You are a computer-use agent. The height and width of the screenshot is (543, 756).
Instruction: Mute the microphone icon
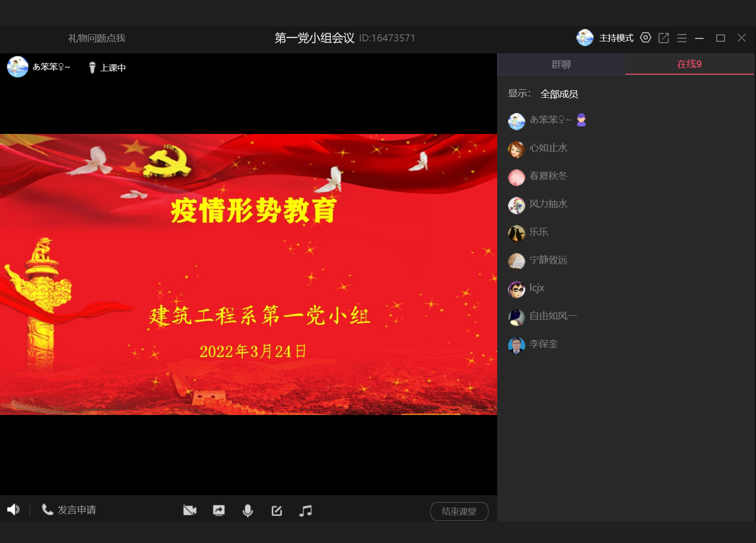coord(248,510)
